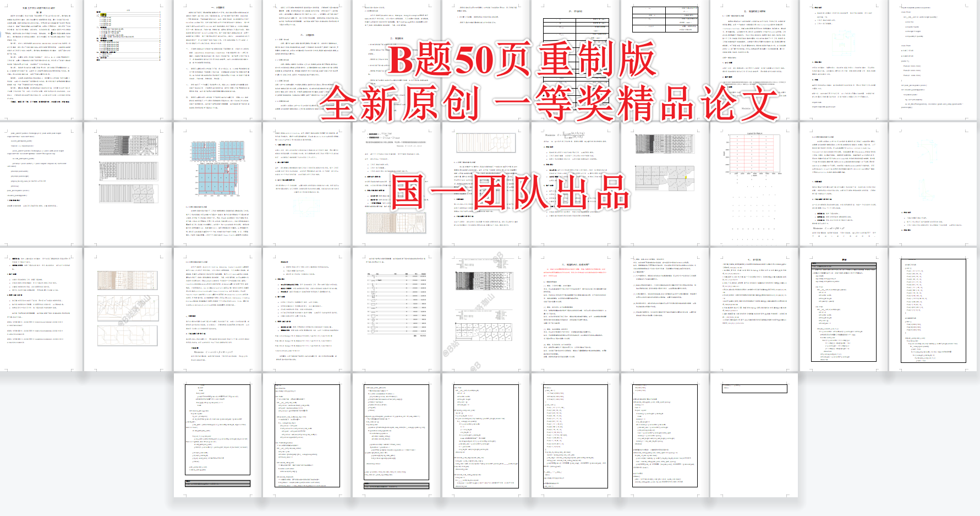Select the page with red highlighted paragraph
This screenshot has height=516, width=980.
click(x=575, y=308)
